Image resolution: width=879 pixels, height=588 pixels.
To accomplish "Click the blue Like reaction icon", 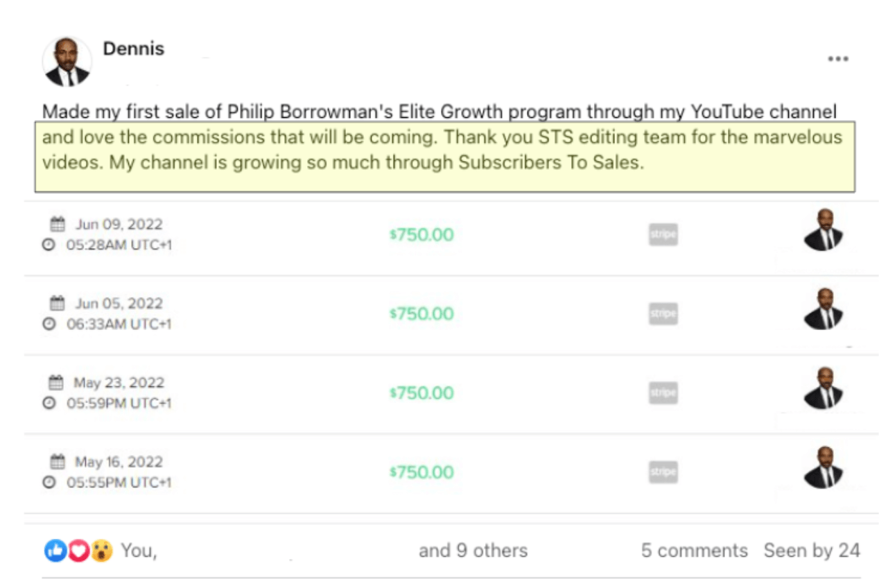I will (x=55, y=551).
